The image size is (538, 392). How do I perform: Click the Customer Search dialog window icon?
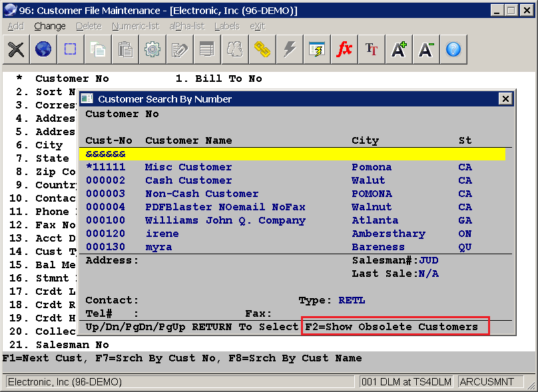coord(87,98)
